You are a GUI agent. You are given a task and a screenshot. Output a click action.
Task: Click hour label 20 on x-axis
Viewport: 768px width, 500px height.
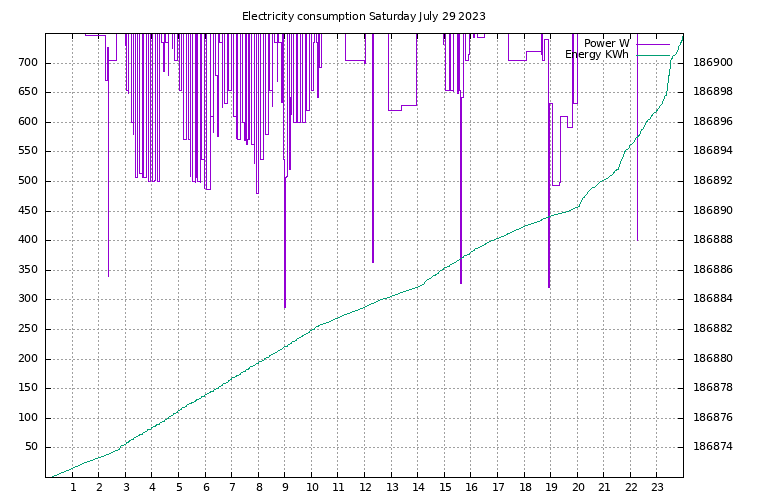[x=578, y=488]
